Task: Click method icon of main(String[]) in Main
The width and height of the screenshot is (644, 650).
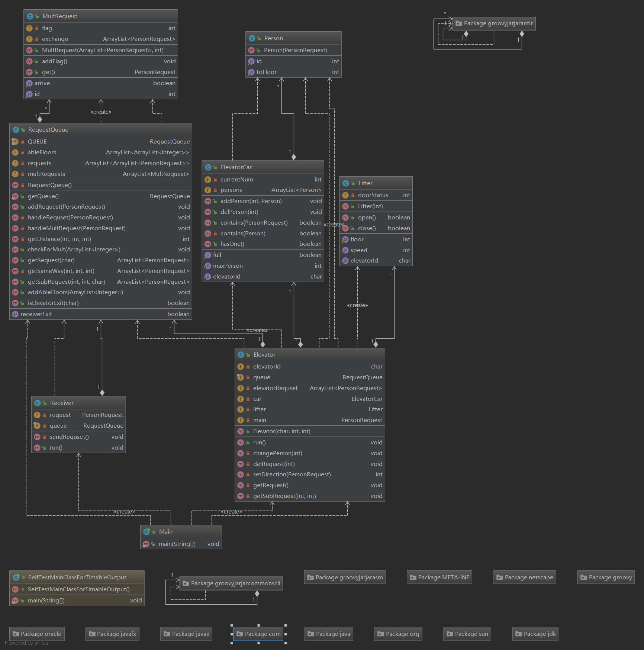Action: point(146,544)
